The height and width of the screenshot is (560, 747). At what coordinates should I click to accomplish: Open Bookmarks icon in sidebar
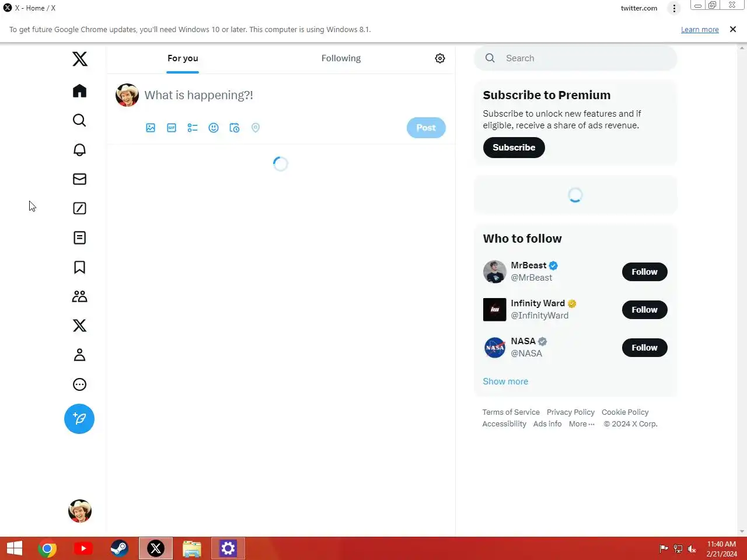point(79,267)
